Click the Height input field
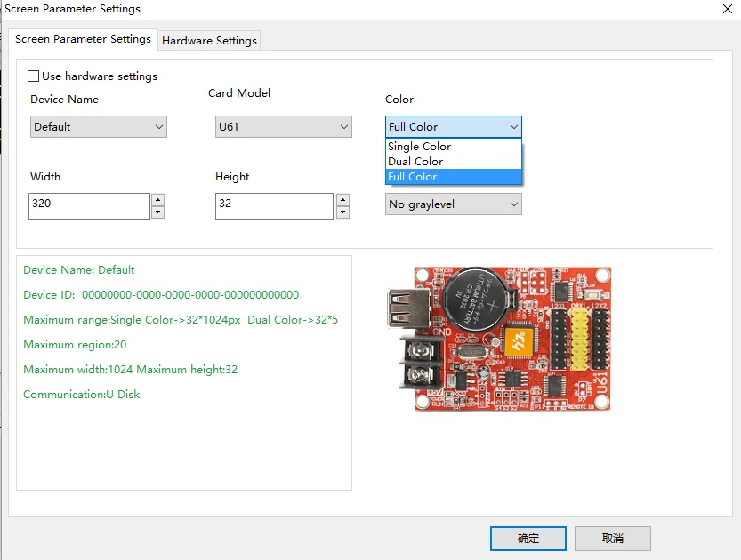Screen dimensions: 741x560 pos(273,205)
